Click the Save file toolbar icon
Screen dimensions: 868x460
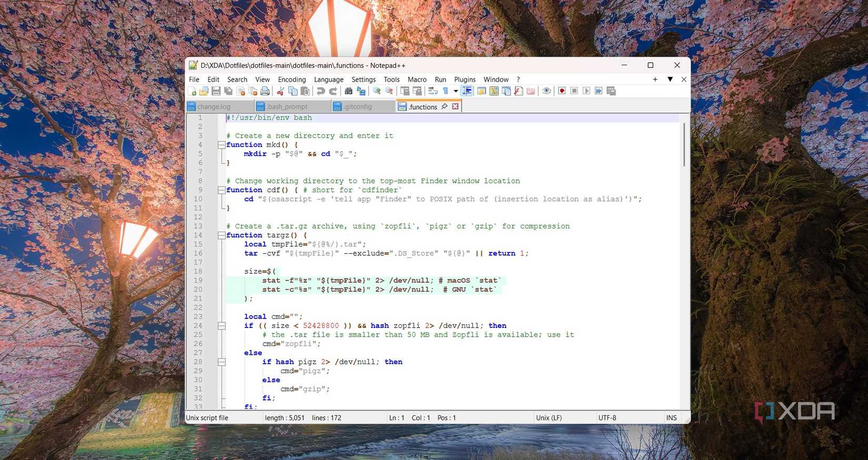pyautogui.click(x=216, y=91)
